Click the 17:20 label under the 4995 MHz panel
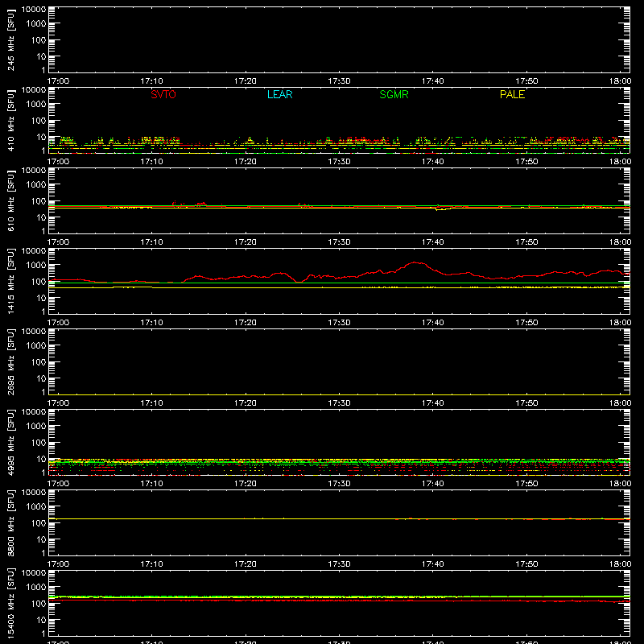The width and height of the screenshot is (644, 644). 246,484
